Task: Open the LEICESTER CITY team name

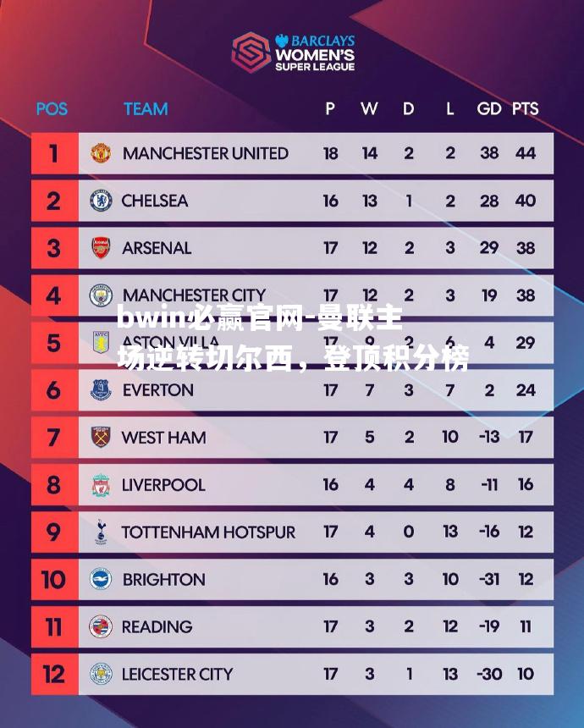Action: tap(177, 674)
